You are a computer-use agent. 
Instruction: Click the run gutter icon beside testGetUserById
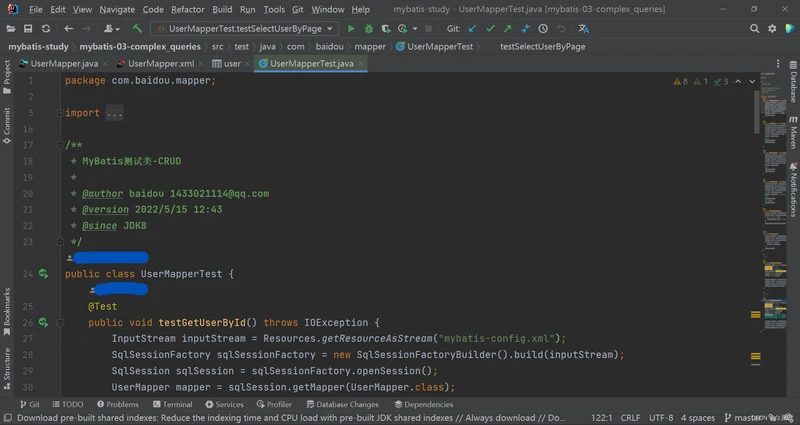point(43,322)
